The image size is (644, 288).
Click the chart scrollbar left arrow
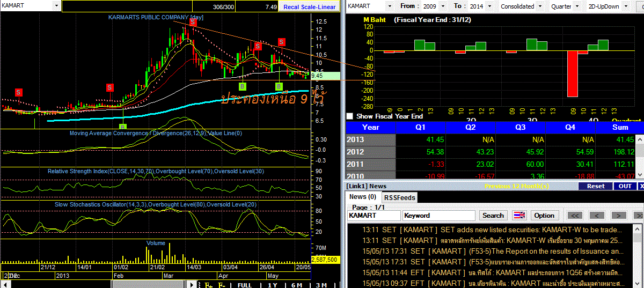[x=4, y=285]
